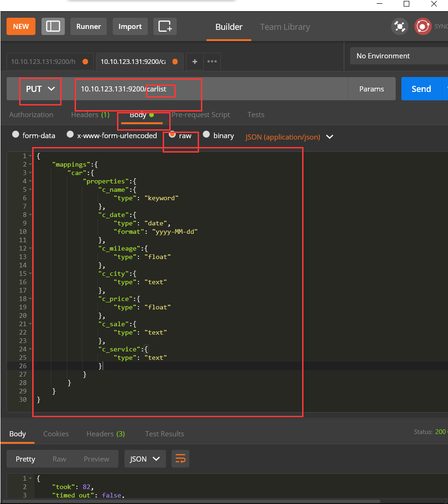
Task: Toggle the sidebar layout icon
Action: click(x=53, y=26)
